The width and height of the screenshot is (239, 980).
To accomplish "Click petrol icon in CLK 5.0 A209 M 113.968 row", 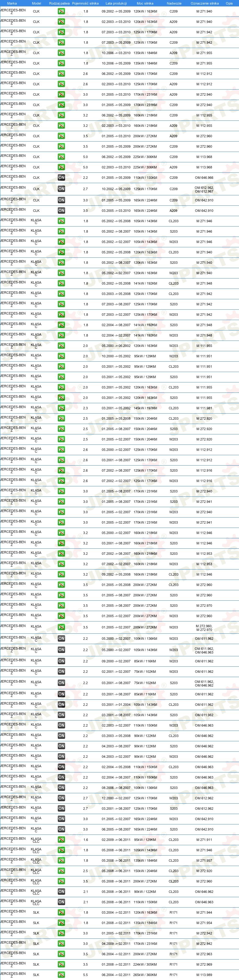I will (x=61, y=167).
